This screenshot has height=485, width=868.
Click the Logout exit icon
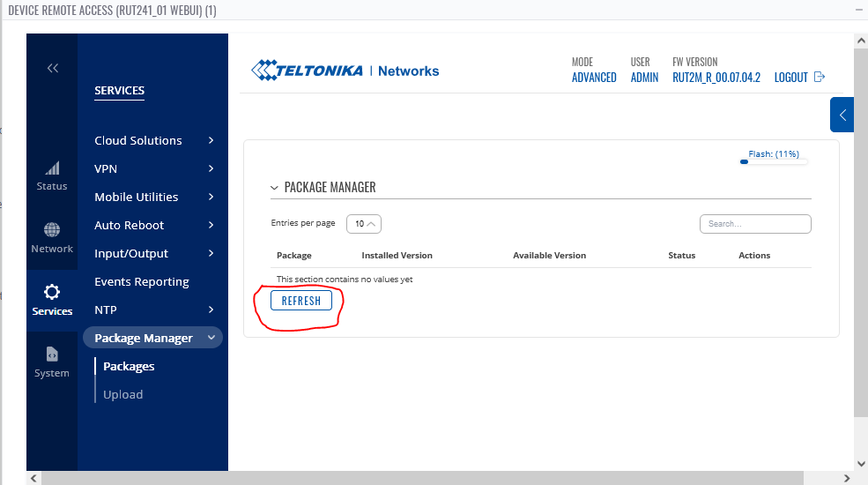(820, 77)
